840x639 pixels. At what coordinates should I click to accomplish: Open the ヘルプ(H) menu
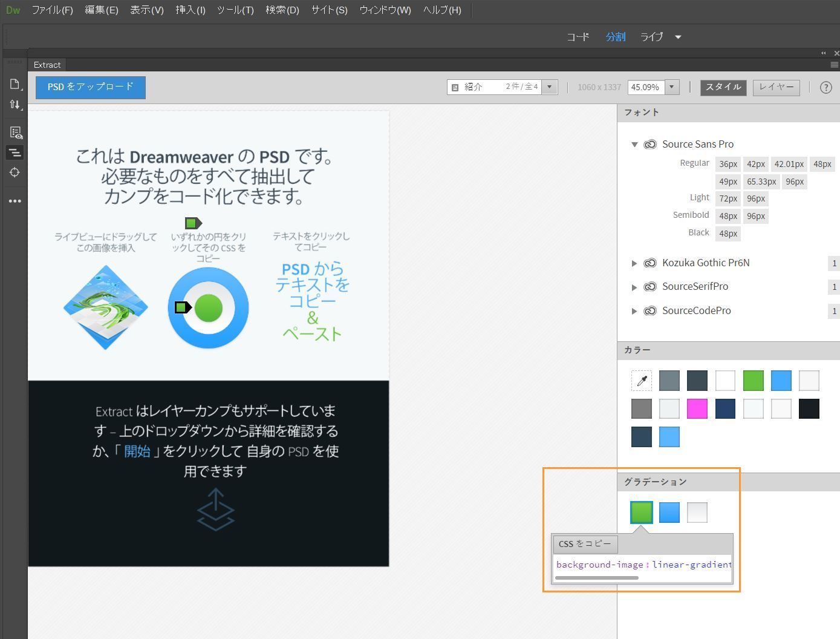[x=442, y=10]
